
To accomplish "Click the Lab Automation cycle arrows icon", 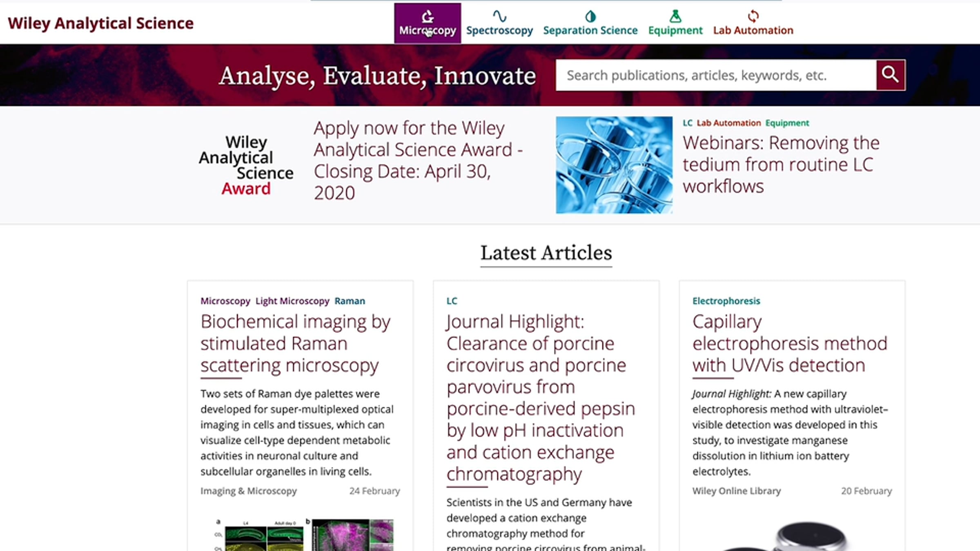I will pyautogui.click(x=753, y=16).
